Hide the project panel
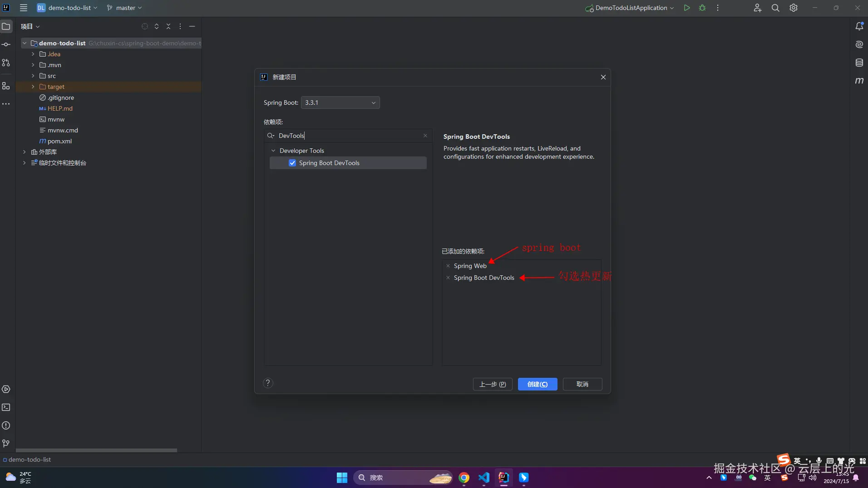 pos(192,26)
